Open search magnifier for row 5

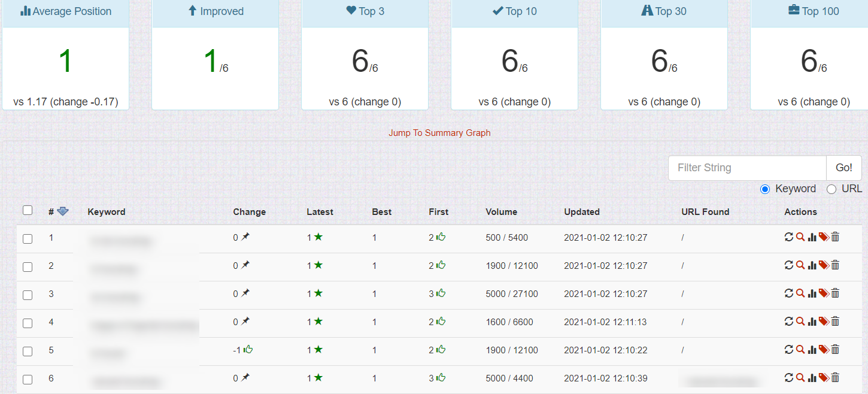(800, 350)
